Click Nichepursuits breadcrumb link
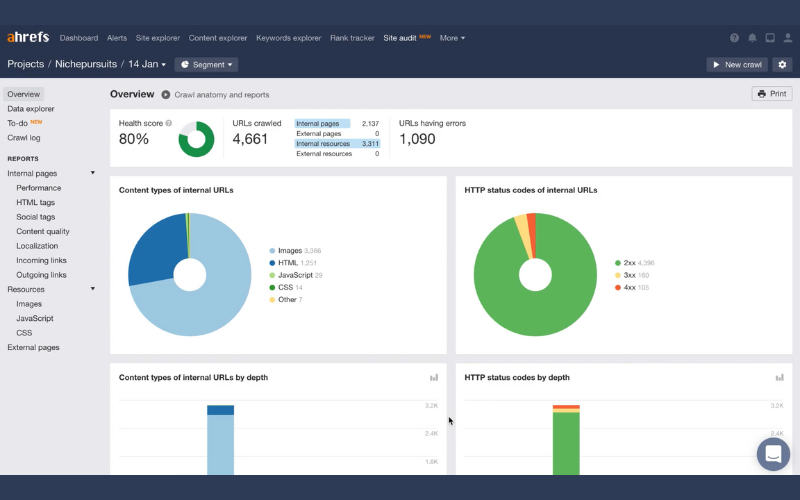 tap(86, 64)
